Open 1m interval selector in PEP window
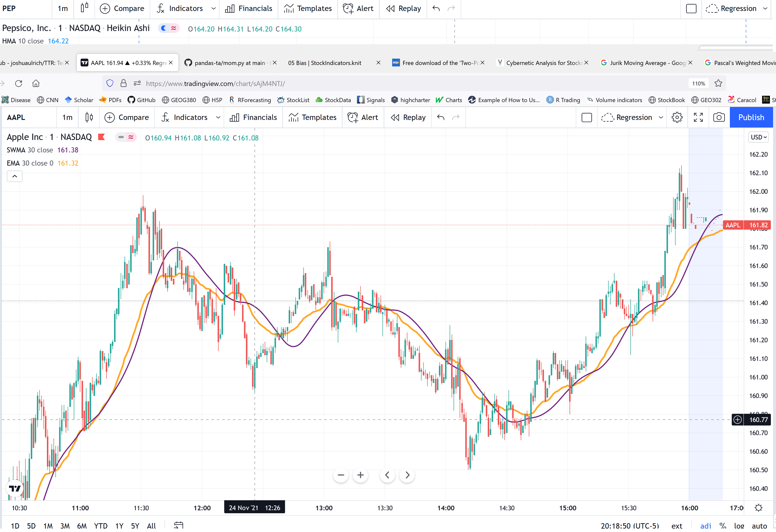Image resolution: width=776 pixels, height=532 pixels. tap(63, 9)
